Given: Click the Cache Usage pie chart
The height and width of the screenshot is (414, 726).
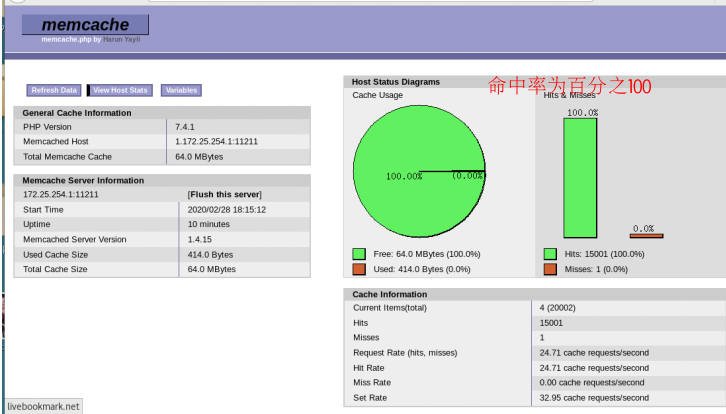Looking at the screenshot, I should (x=419, y=171).
